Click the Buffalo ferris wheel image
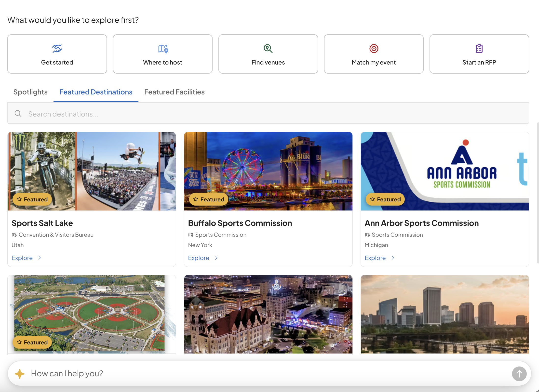Image resolution: width=539 pixels, height=392 pixels. 268,171
